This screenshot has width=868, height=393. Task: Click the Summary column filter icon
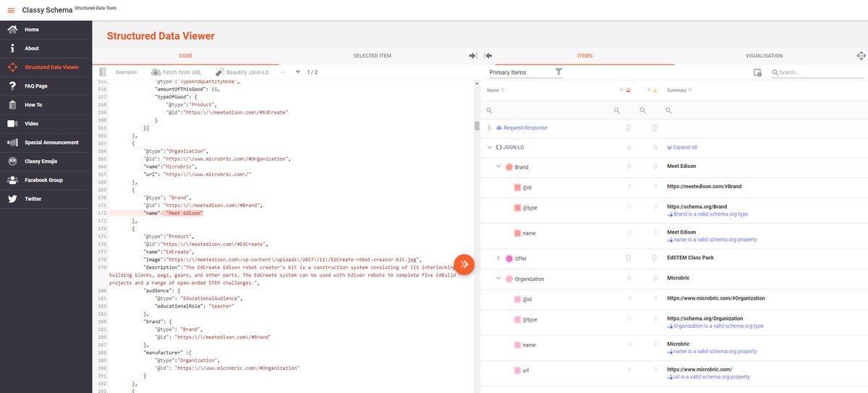pyautogui.click(x=689, y=90)
